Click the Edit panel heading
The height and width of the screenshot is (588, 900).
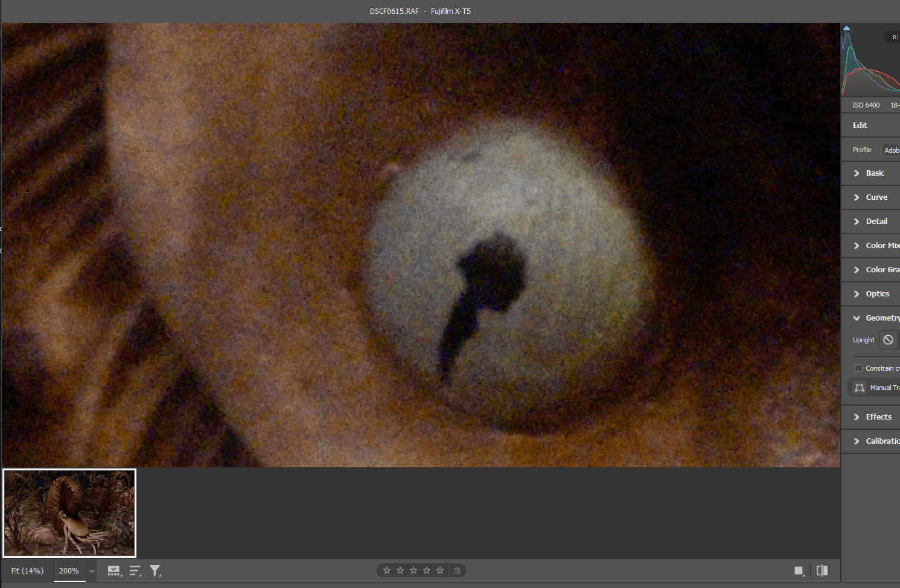tap(860, 126)
